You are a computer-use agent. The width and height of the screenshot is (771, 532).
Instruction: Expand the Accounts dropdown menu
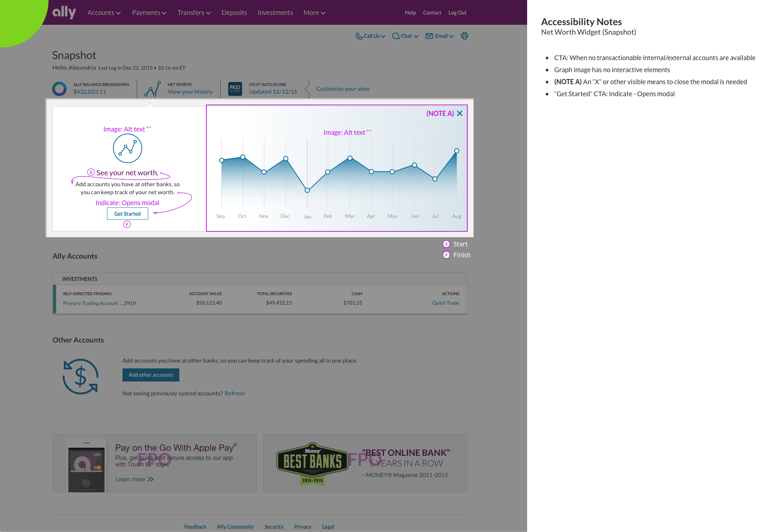point(104,12)
